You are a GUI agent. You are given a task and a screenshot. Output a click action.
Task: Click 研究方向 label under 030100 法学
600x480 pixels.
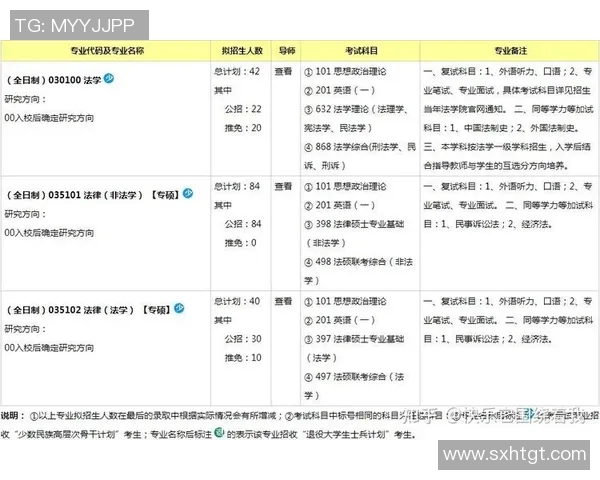click(25, 99)
